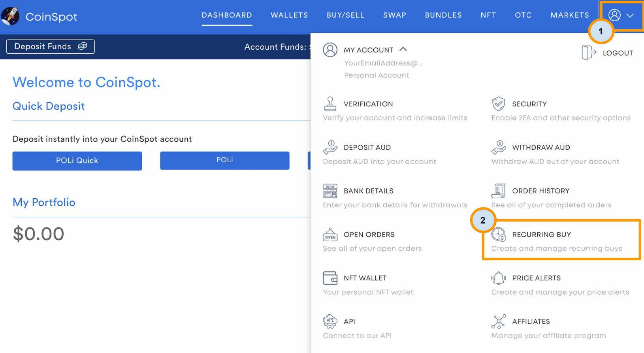Open the Bank Details building icon

coord(330,191)
